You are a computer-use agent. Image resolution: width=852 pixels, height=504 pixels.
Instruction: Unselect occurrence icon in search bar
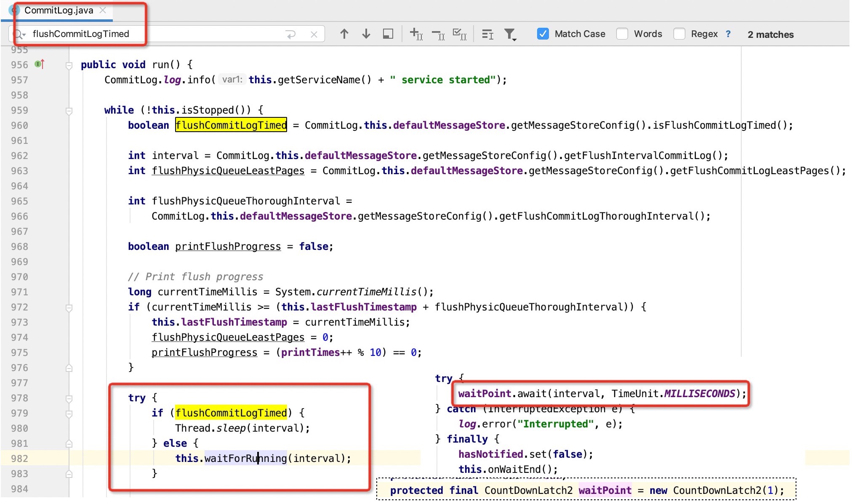tap(438, 34)
